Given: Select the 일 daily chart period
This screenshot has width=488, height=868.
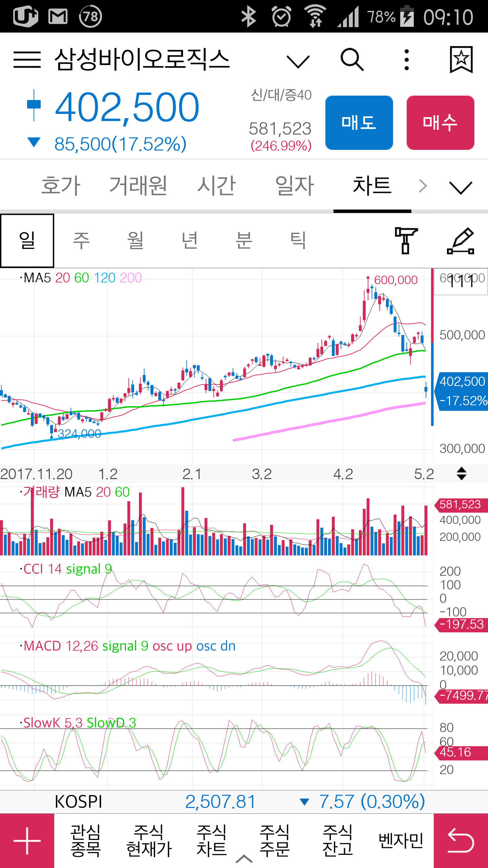Looking at the screenshot, I should point(27,241).
